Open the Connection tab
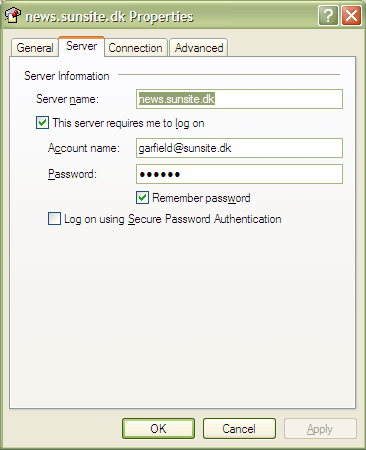The height and width of the screenshot is (450, 366). [135, 48]
